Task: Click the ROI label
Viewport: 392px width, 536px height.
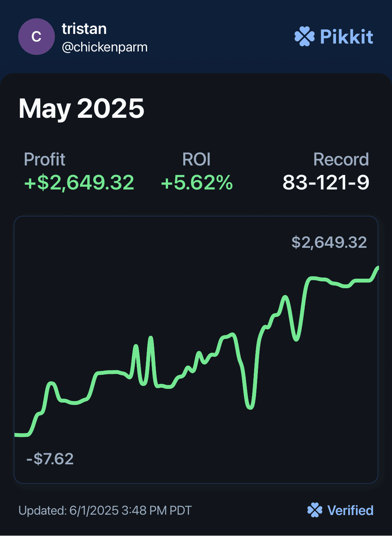Action: coord(196,159)
